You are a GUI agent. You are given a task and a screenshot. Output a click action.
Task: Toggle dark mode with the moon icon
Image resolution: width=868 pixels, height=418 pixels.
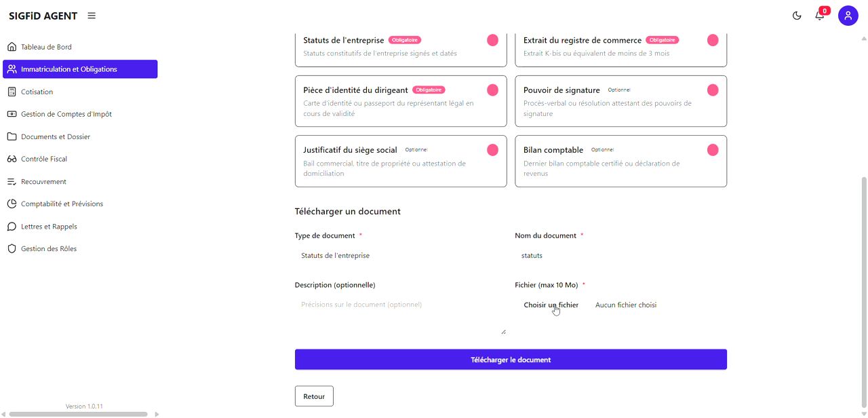tap(797, 15)
